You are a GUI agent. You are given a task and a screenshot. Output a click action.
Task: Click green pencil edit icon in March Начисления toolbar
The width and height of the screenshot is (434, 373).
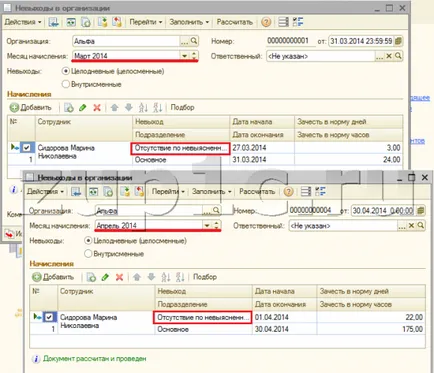tap(83, 107)
